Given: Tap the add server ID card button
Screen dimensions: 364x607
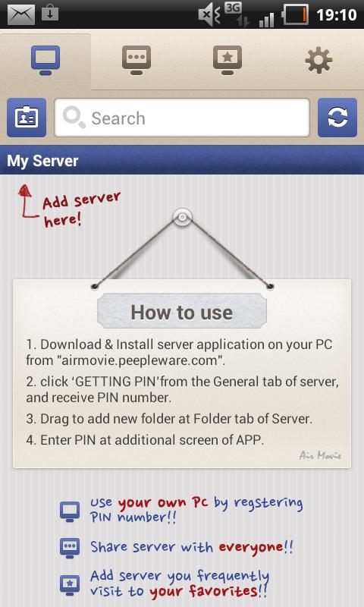Looking at the screenshot, I should coord(27,118).
